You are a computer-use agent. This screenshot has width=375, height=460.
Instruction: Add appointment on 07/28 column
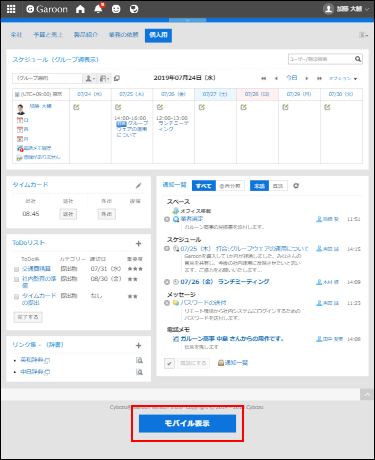pyautogui.click(x=244, y=107)
